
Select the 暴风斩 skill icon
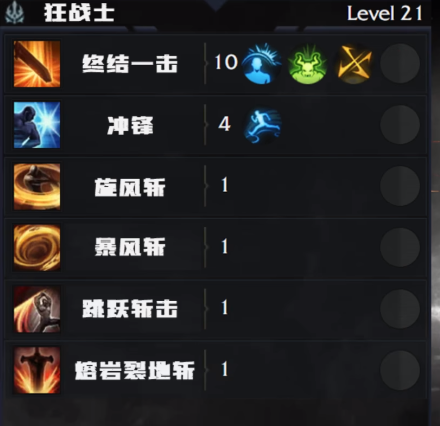pyautogui.click(x=37, y=248)
